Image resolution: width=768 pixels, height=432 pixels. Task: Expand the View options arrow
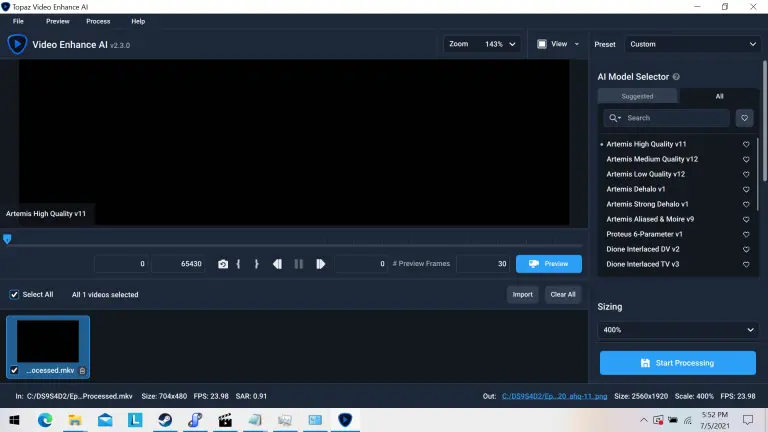576,44
